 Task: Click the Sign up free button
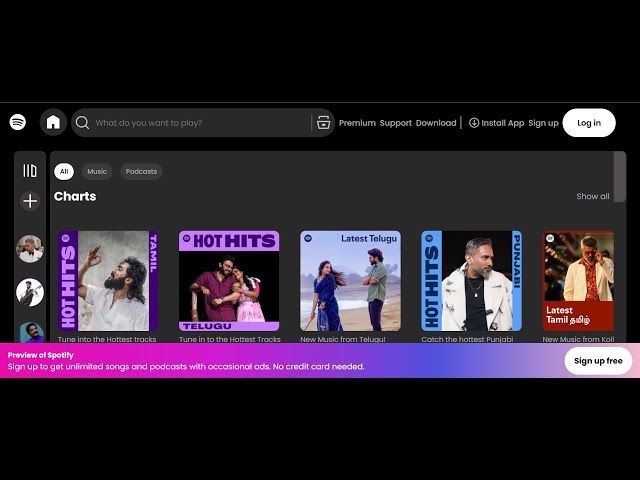598,361
